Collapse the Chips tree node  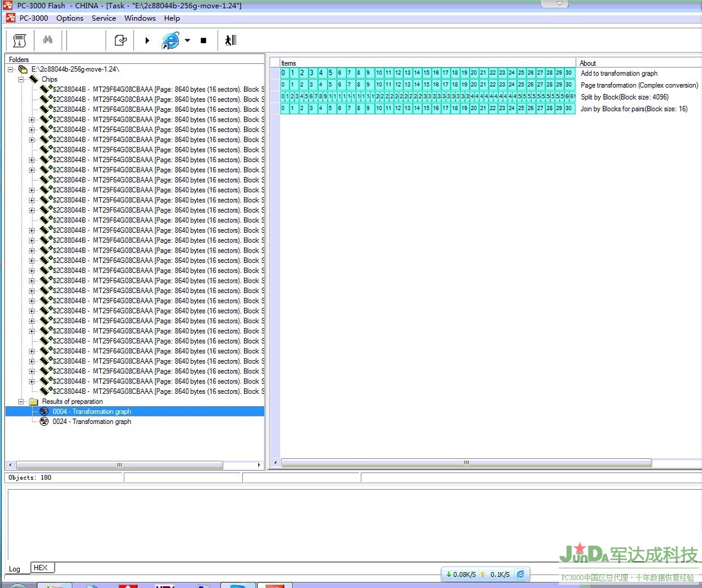(22, 79)
